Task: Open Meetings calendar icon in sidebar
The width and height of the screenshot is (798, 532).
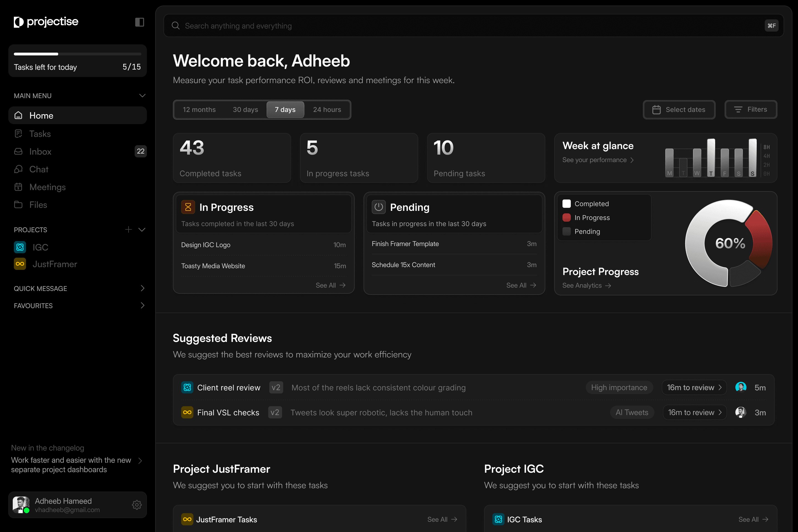Action: point(18,187)
